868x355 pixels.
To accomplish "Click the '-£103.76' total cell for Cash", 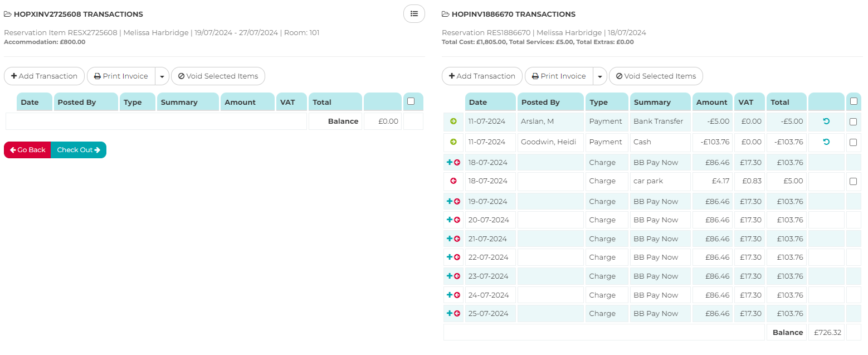I will pyautogui.click(x=786, y=142).
